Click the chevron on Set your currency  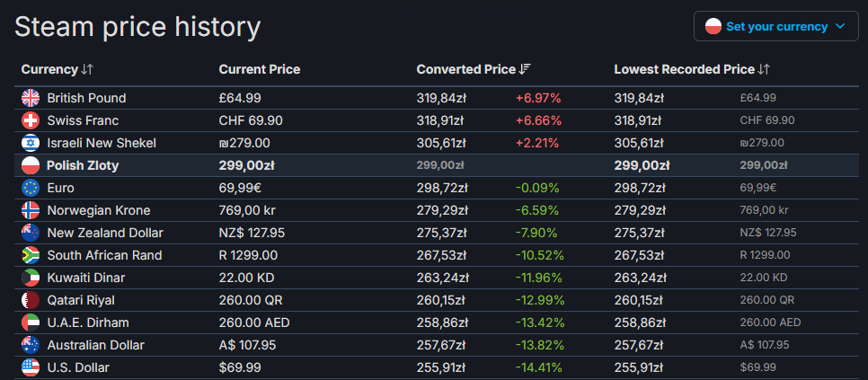[x=840, y=27]
